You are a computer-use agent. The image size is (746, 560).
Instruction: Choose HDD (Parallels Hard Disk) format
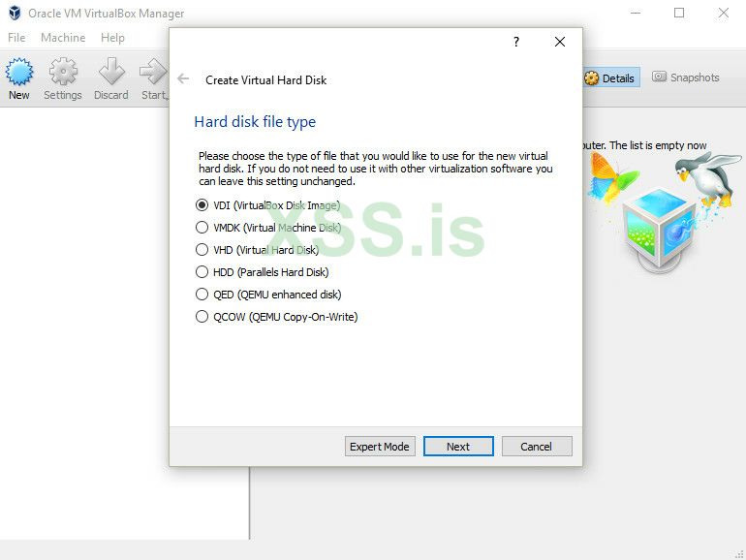(263, 272)
